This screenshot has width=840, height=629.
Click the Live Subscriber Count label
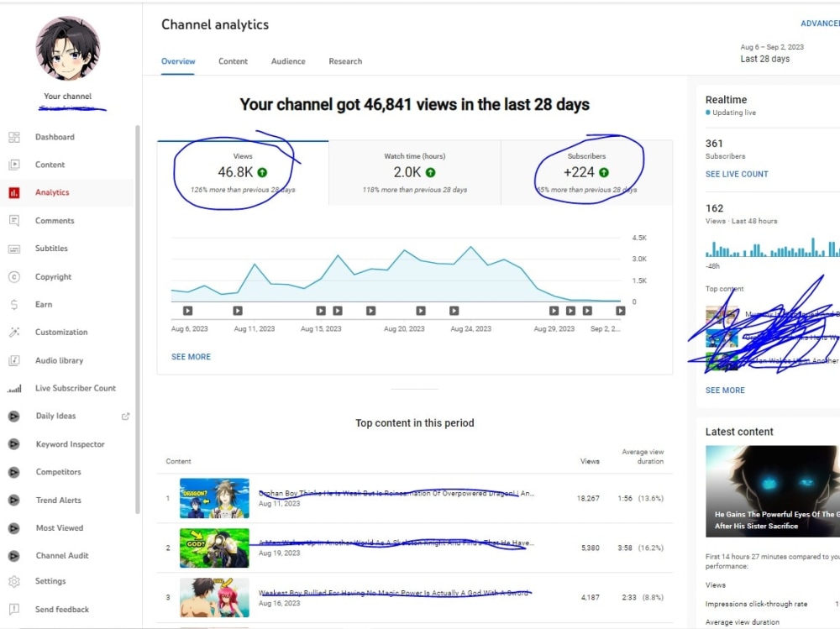76,389
